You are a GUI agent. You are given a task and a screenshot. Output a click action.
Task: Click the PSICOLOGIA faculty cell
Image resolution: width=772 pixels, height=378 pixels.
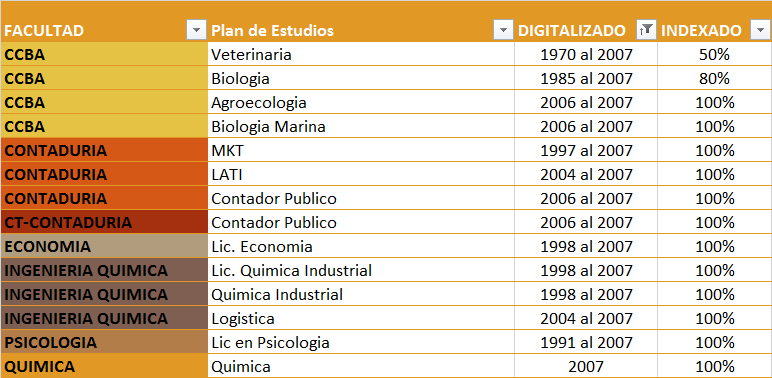click(x=104, y=342)
